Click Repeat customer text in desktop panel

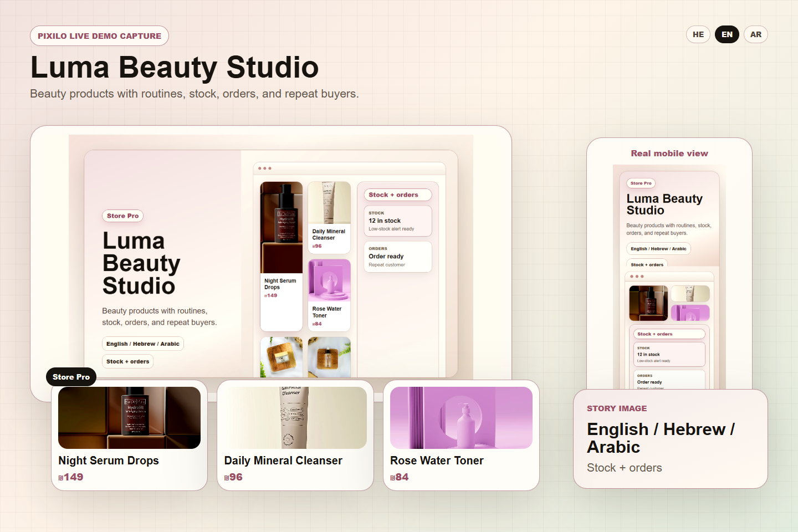(387, 265)
